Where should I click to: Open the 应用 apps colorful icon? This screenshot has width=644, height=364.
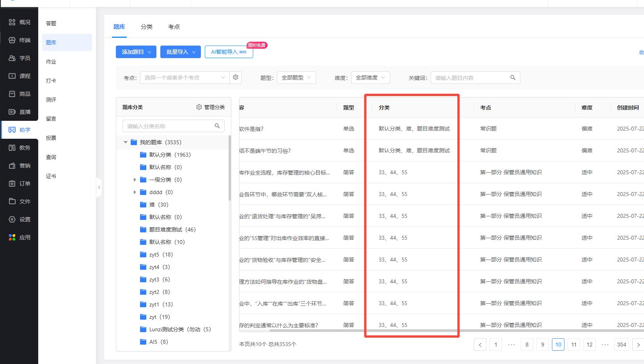[12, 237]
